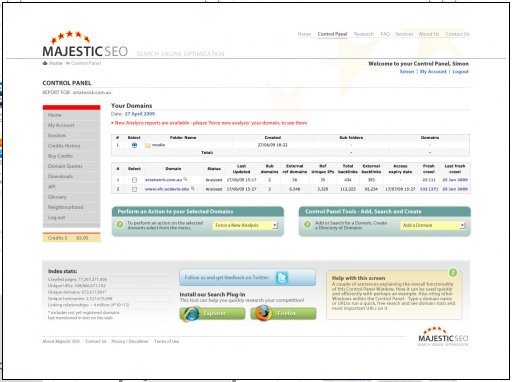Click the Logout link
The image size is (512, 382).
[x=460, y=72]
